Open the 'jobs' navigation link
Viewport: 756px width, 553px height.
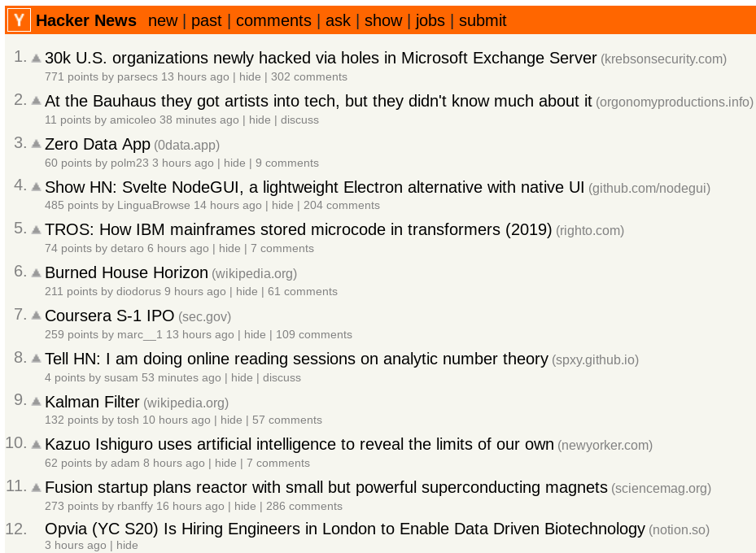[430, 20]
